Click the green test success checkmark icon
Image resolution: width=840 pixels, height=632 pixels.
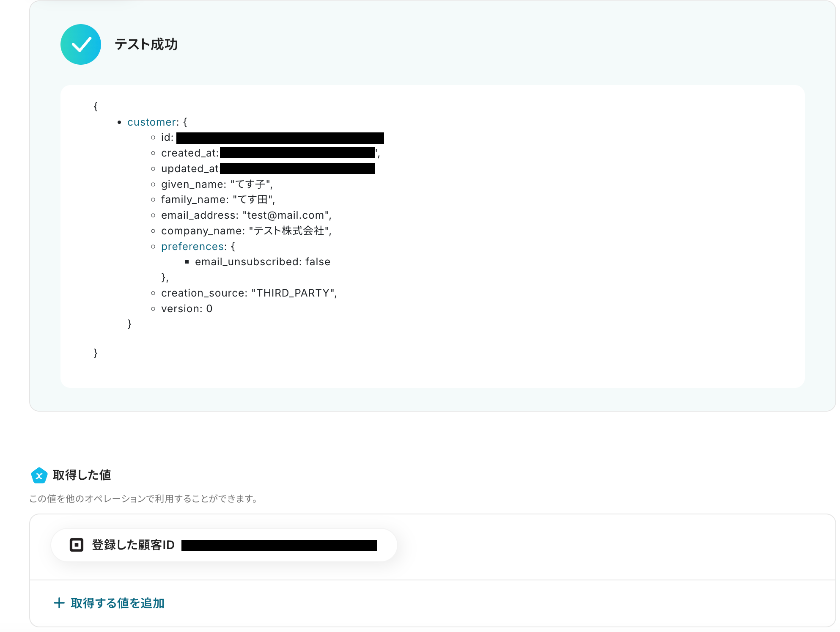[81, 44]
